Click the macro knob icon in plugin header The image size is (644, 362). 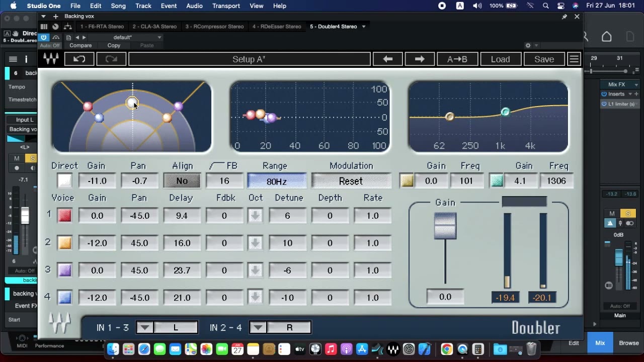point(55,27)
